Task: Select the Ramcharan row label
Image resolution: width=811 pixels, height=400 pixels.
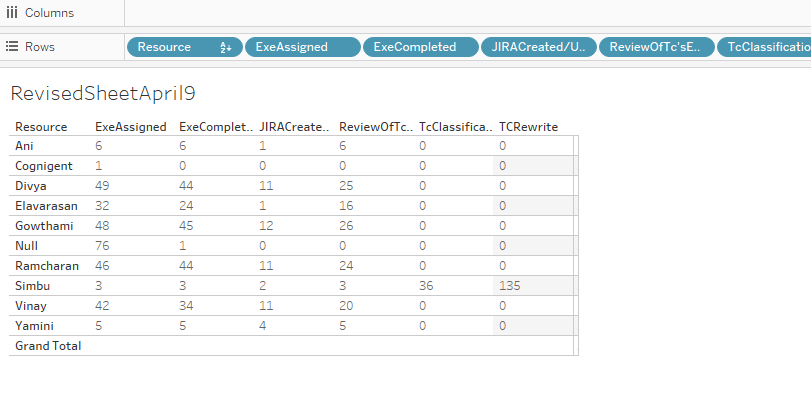Action: (x=47, y=266)
